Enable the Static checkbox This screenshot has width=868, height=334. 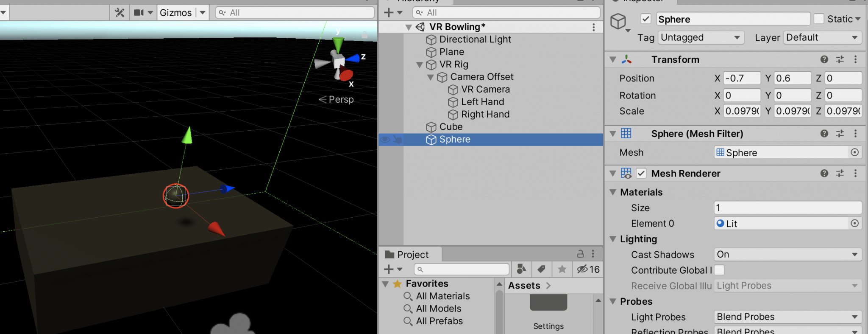(x=819, y=19)
